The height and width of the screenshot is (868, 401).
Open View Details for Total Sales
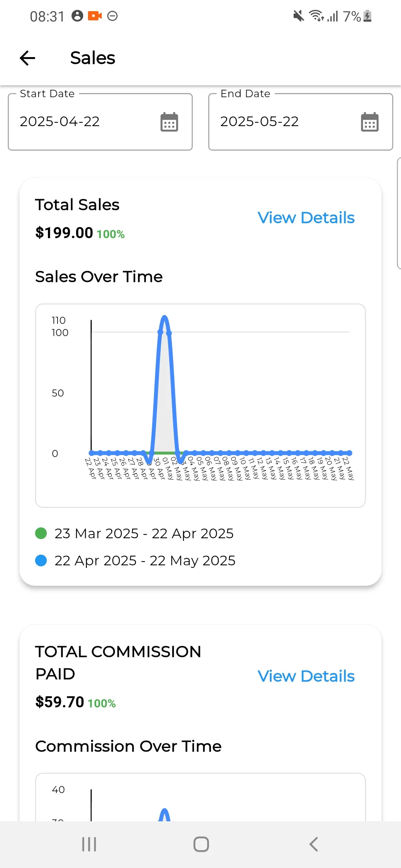click(x=306, y=218)
